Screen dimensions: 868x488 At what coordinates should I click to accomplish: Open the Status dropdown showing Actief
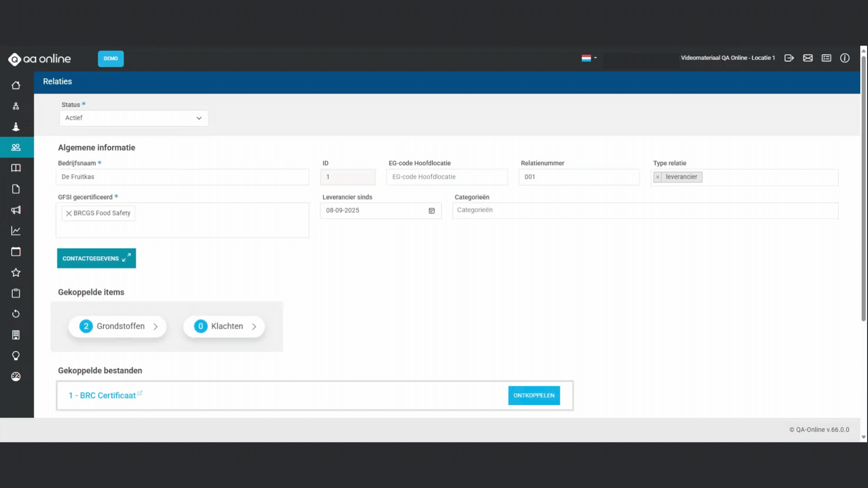(134, 118)
